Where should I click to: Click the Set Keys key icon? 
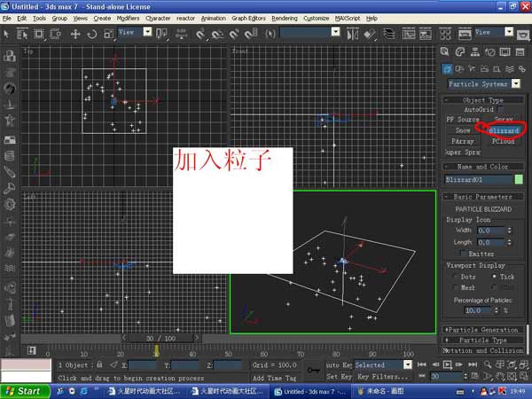pyautogui.click(x=313, y=371)
